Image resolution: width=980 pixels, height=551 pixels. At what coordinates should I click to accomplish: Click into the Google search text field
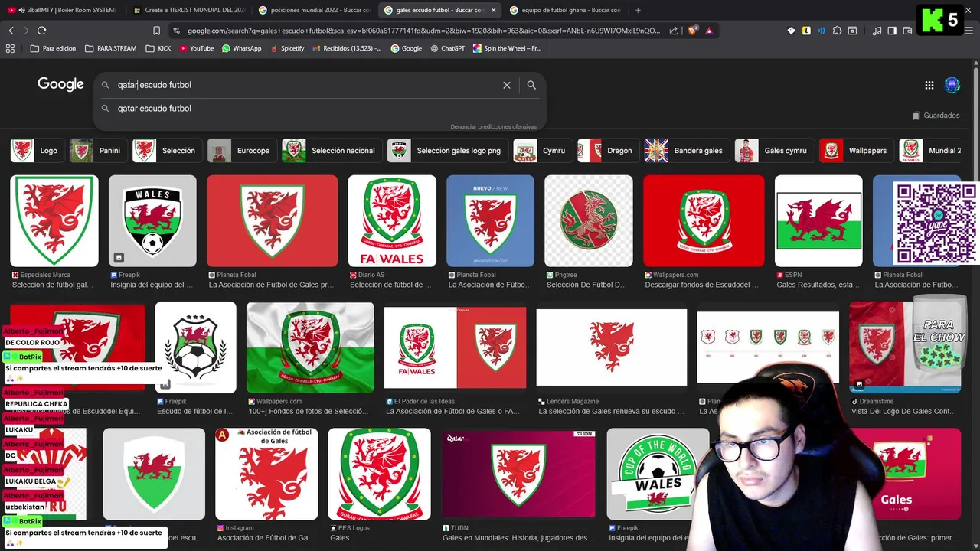pos(306,85)
